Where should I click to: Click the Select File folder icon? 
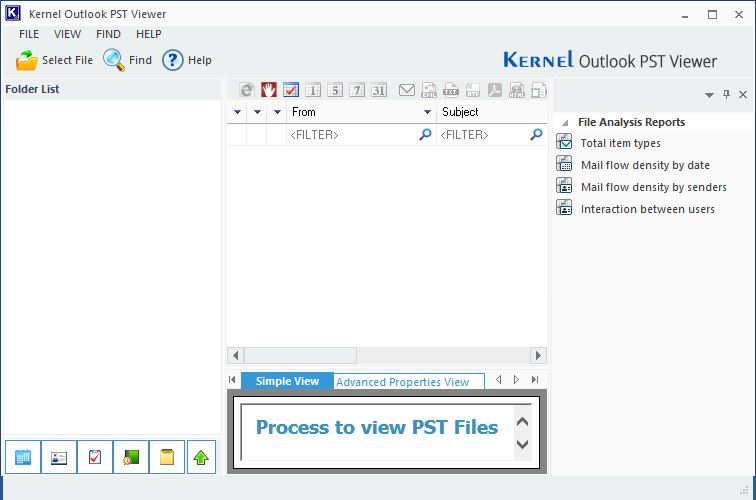pos(27,60)
